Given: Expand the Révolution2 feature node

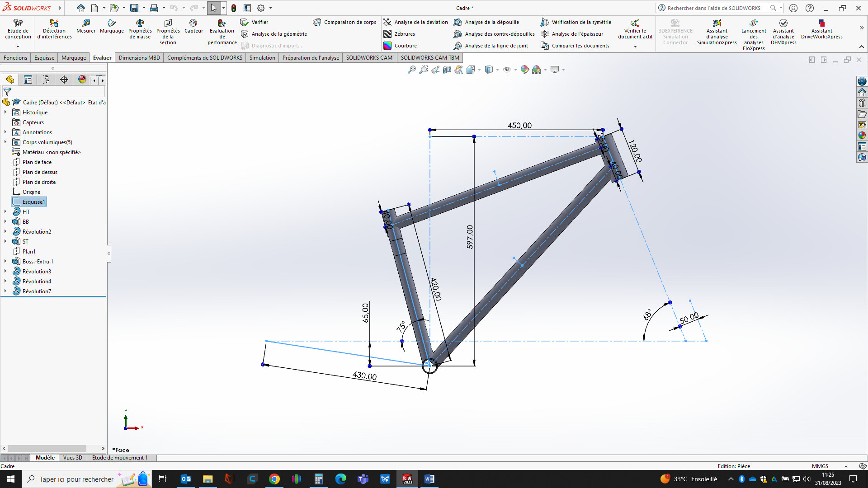Looking at the screenshot, I should tap(5, 232).
